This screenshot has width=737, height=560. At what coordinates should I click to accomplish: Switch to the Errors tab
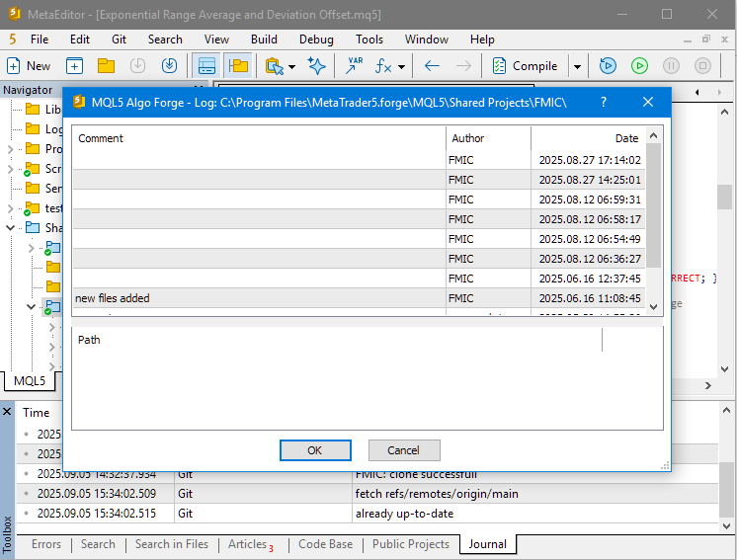pos(46,544)
